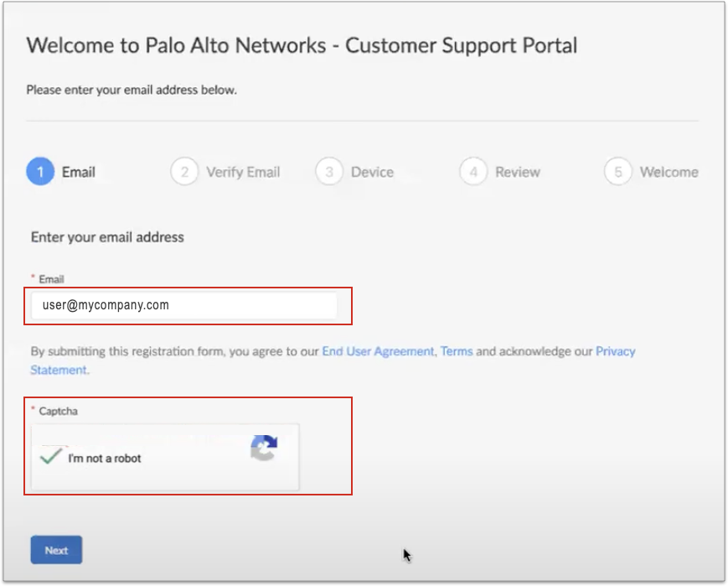Click the step 4 circle icon

(473, 172)
